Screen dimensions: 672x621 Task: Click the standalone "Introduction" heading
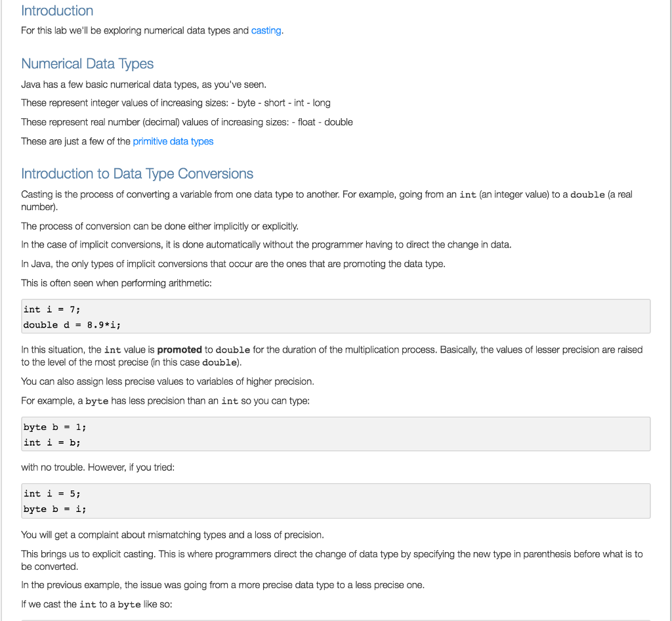(57, 11)
